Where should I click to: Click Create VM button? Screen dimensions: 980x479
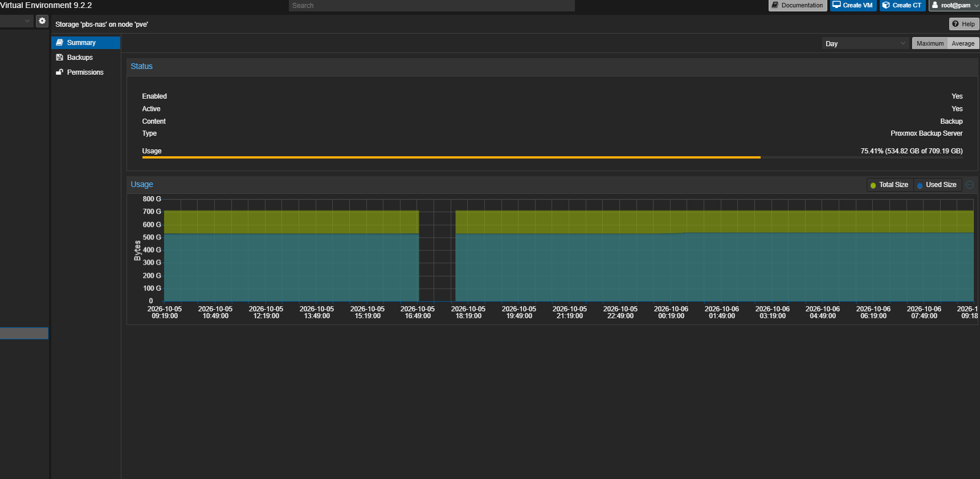coord(853,5)
